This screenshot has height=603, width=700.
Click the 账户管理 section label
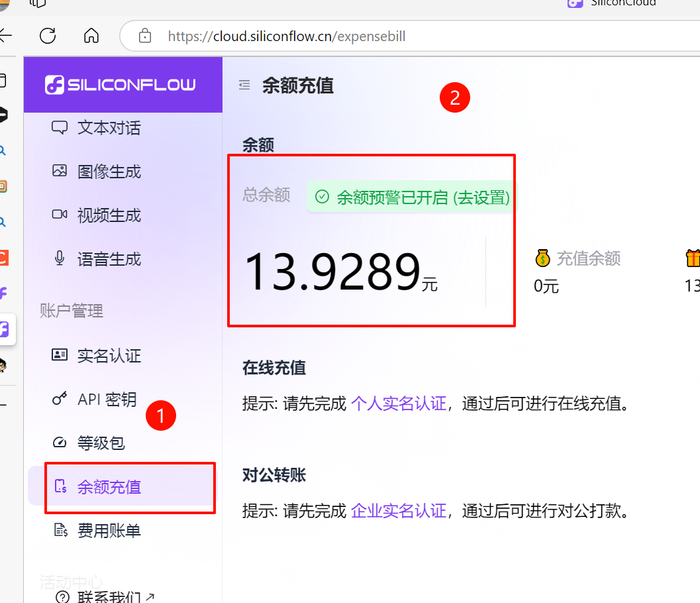point(72,311)
